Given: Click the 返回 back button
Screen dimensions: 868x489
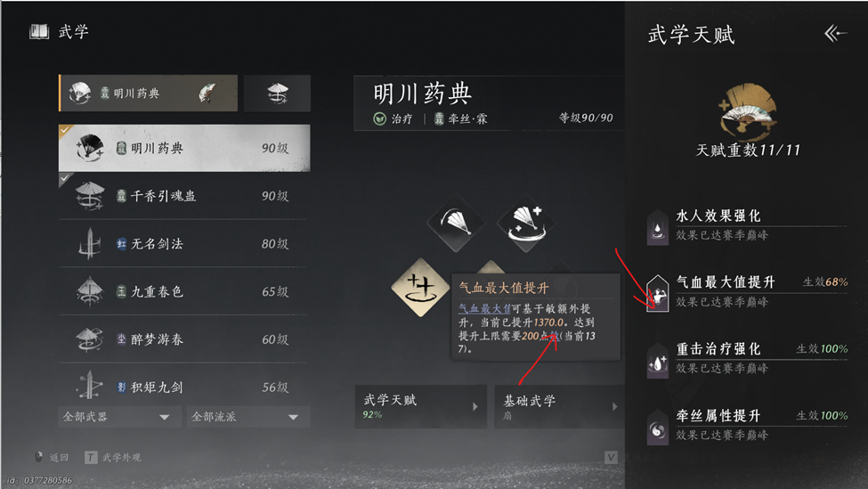Looking at the screenshot, I should click(x=52, y=458).
